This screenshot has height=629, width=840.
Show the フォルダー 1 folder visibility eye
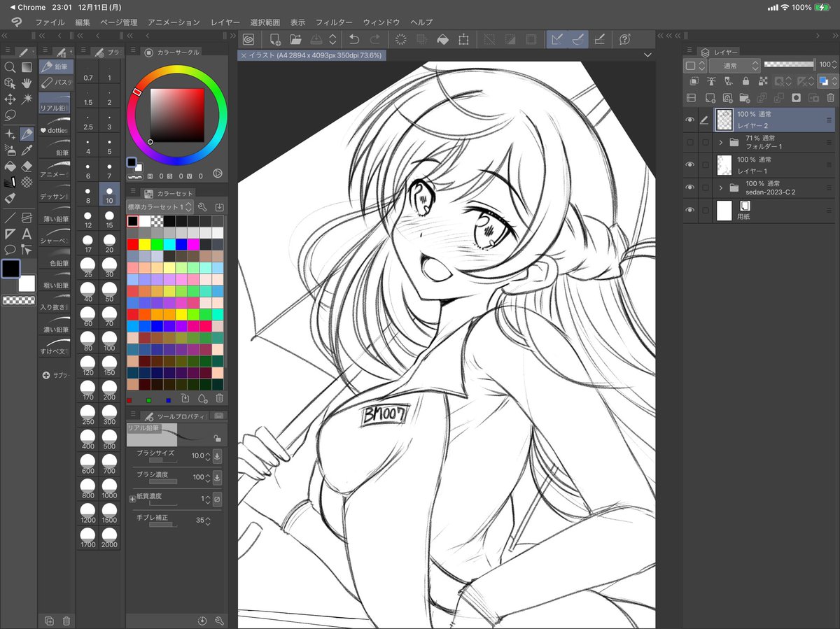click(x=690, y=142)
